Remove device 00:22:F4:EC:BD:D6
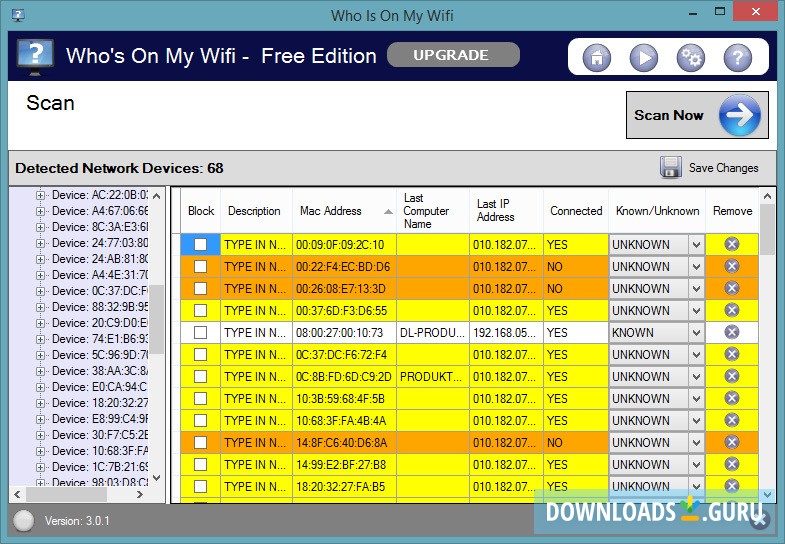Image resolution: width=785 pixels, height=544 pixels. (x=732, y=266)
